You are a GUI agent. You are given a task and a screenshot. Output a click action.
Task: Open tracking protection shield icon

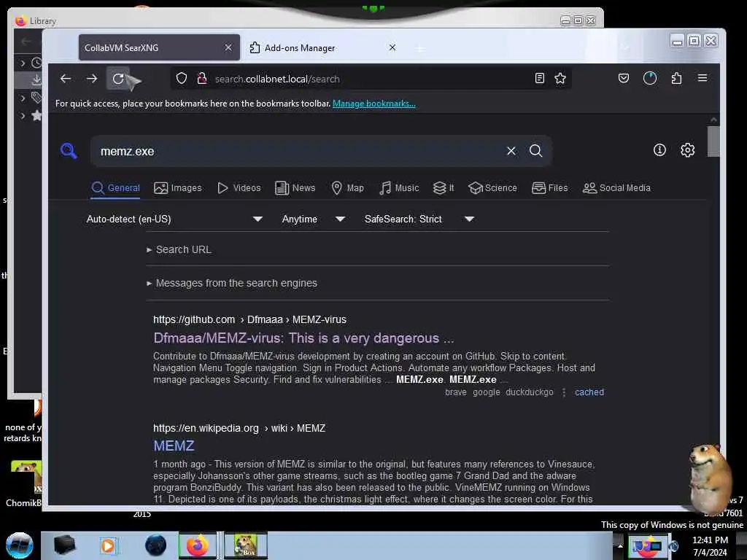point(182,79)
